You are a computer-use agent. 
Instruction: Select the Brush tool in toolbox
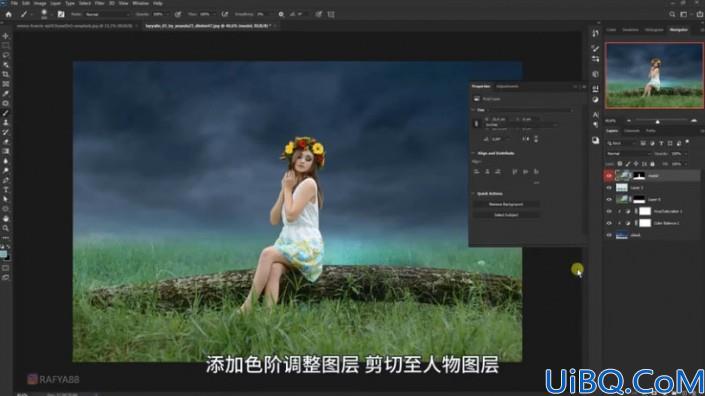pyautogui.click(x=5, y=113)
